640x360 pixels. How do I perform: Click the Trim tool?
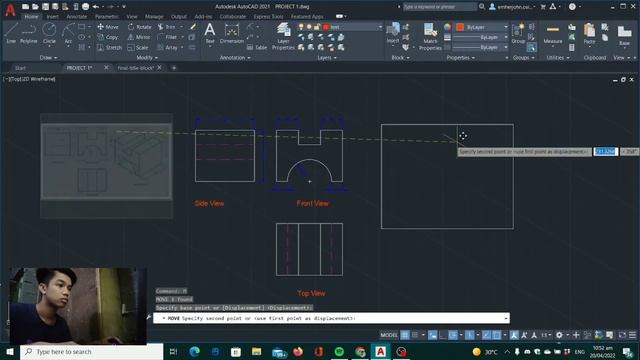pos(167,27)
